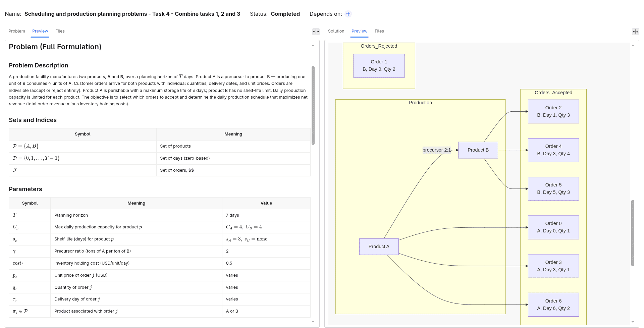Select the Order 2 node in Orders_Accepted

[x=553, y=111]
